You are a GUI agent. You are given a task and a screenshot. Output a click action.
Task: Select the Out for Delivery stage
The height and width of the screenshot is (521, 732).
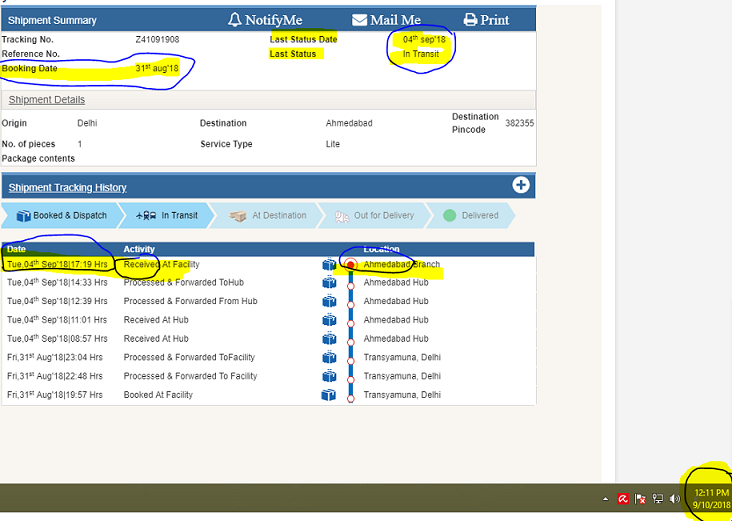373,215
